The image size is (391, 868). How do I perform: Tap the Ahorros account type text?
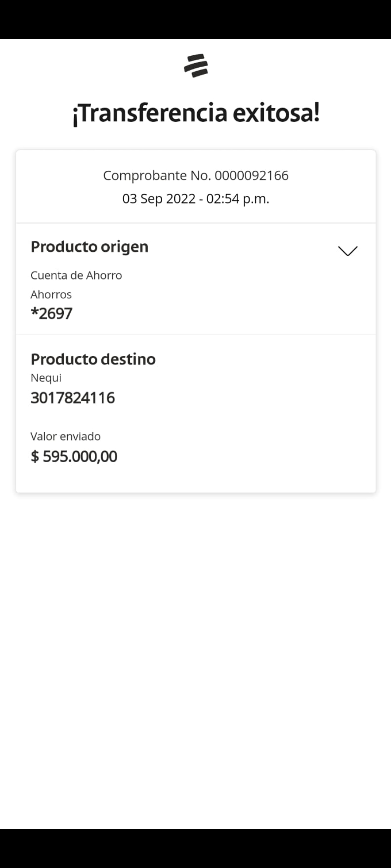point(51,295)
